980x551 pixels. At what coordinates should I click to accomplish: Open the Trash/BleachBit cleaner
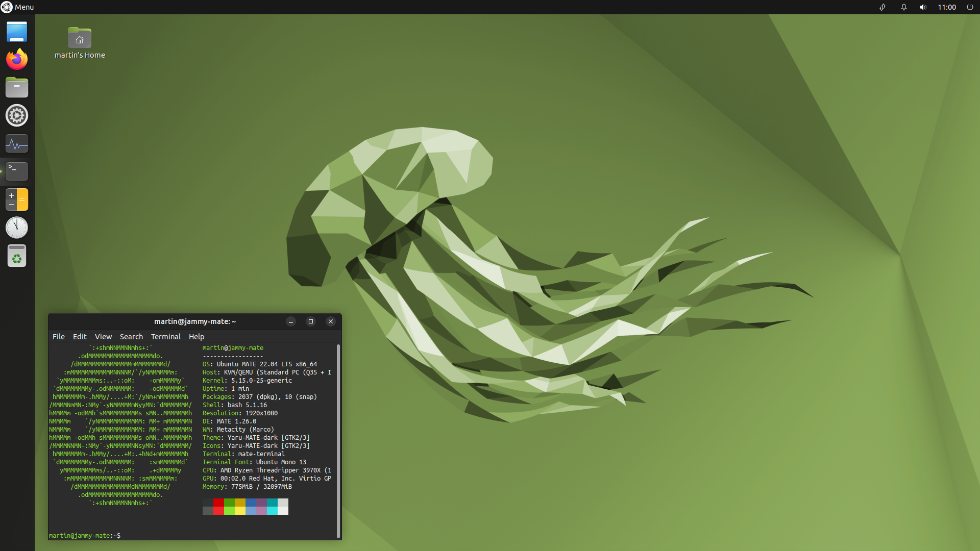click(x=16, y=256)
